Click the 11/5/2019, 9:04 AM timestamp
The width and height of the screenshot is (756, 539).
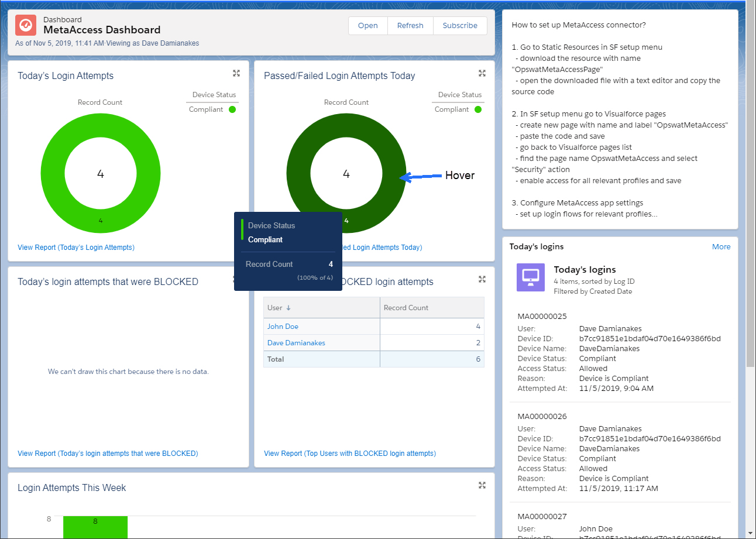click(616, 389)
